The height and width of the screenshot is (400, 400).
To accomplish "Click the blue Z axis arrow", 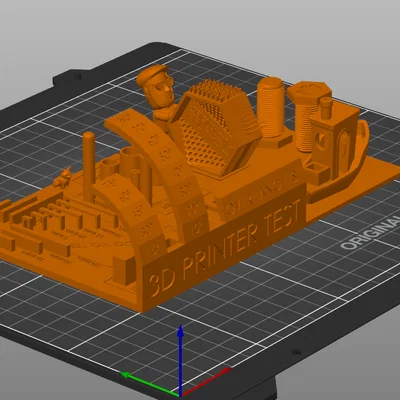I will pyautogui.click(x=180, y=360).
